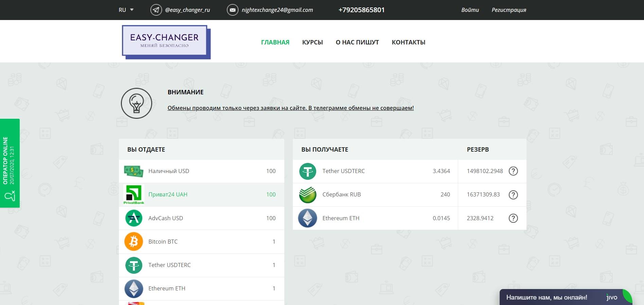Click the Sberbank green logo icon
The width and height of the screenshot is (644, 305).
(x=308, y=195)
